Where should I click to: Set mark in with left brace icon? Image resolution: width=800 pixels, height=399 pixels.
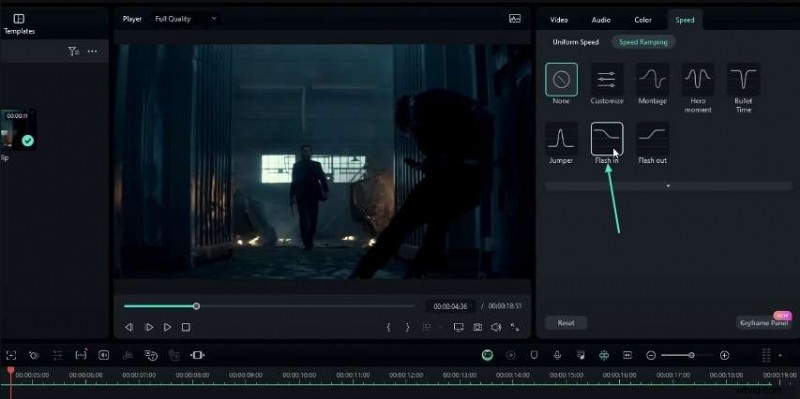pos(388,327)
